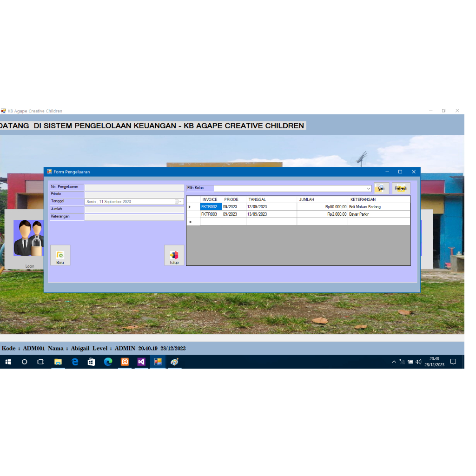Select the Rp50.000,00 amount cell
This screenshot has height=476, width=476.
(323, 207)
